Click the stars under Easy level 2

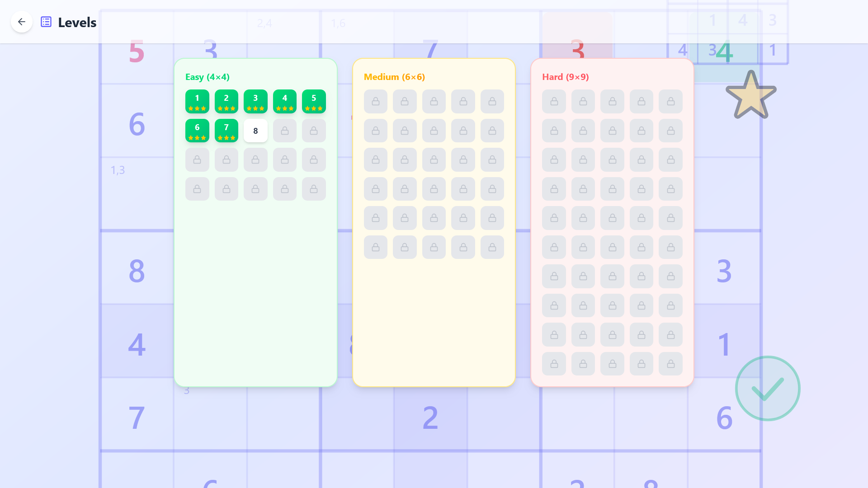coord(226,108)
